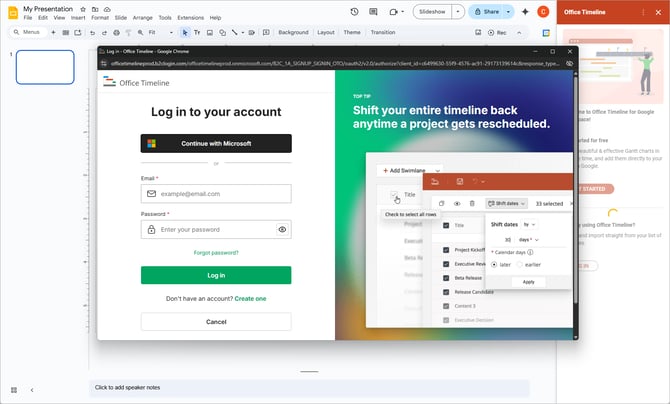Viewport: 670px width, 404px height.
Task: Open the Google account avatar
Action: click(x=543, y=12)
